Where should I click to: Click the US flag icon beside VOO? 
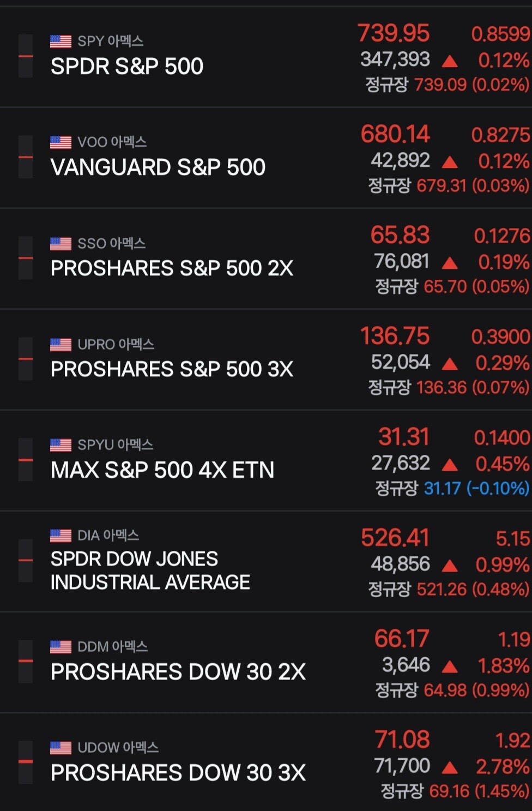[x=61, y=142]
